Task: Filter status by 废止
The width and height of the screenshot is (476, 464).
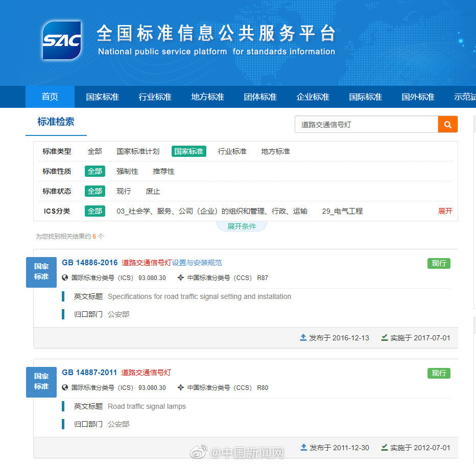Action: [x=153, y=191]
